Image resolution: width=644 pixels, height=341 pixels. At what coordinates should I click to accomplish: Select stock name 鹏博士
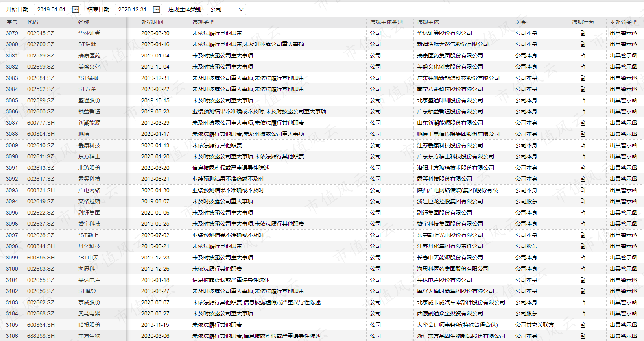click(87, 134)
